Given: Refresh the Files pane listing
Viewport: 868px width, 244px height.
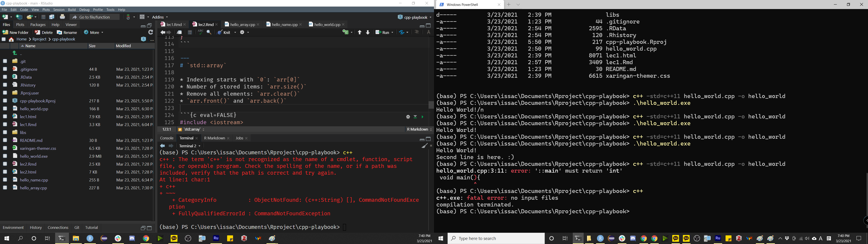Looking at the screenshot, I should (151, 32).
